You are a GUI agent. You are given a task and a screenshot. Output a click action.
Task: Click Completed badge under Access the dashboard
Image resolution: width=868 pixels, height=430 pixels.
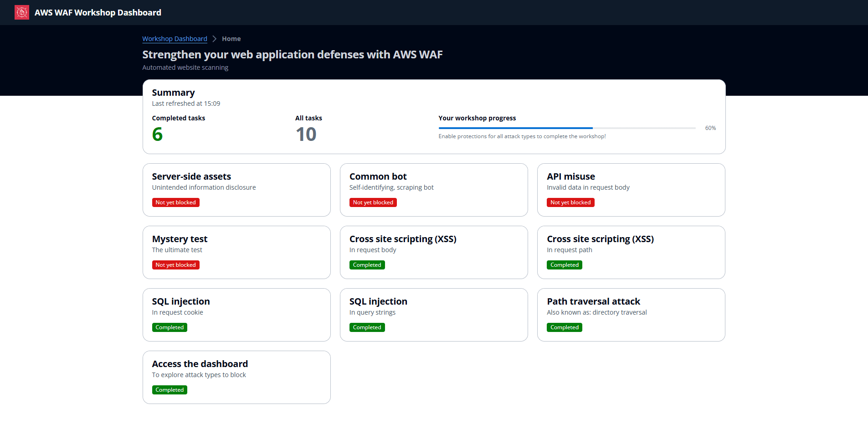(x=169, y=390)
